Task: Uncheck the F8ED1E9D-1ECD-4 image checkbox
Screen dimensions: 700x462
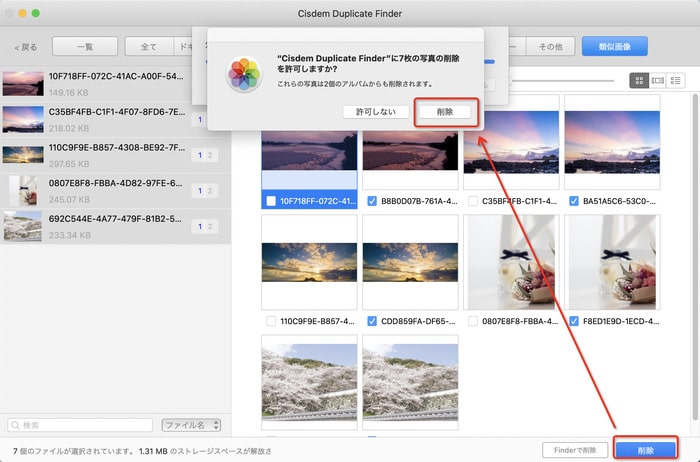Action: pyautogui.click(x=574, y=321)
